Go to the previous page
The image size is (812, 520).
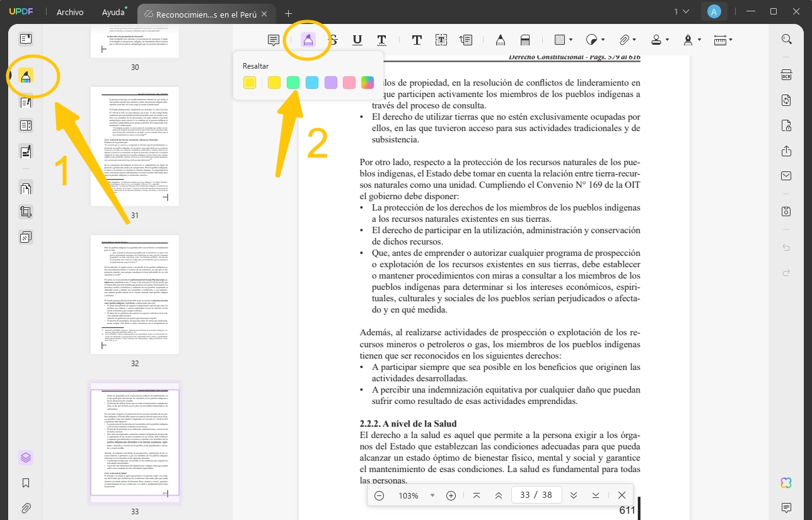[499, 495]
